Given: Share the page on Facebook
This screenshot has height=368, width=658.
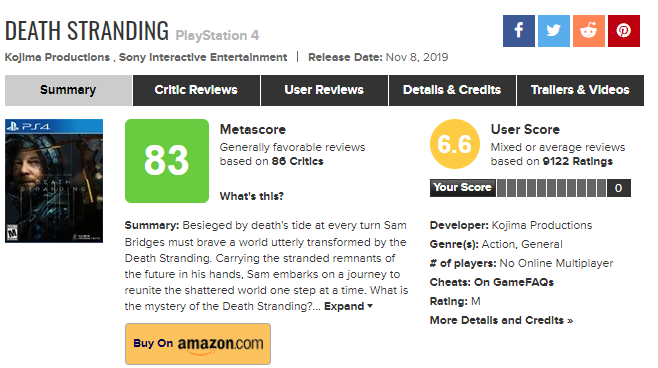Looking at the screenshot, I should 519,31.
